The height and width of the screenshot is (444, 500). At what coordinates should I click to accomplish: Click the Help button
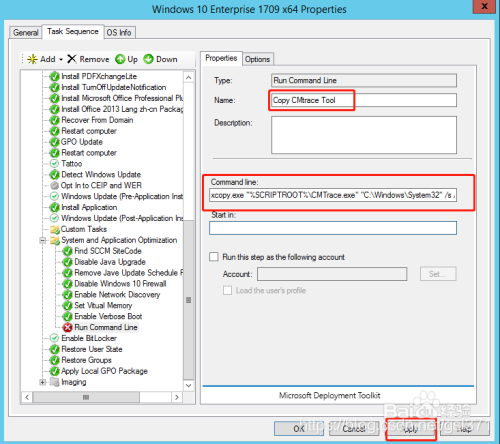pyautogui.click(x=465, y=429)
